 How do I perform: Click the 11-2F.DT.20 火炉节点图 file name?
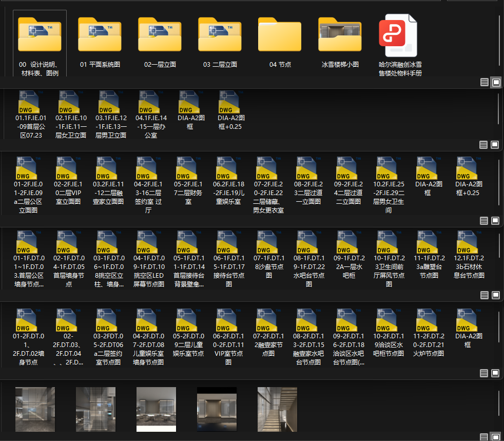tap(429, 345)
